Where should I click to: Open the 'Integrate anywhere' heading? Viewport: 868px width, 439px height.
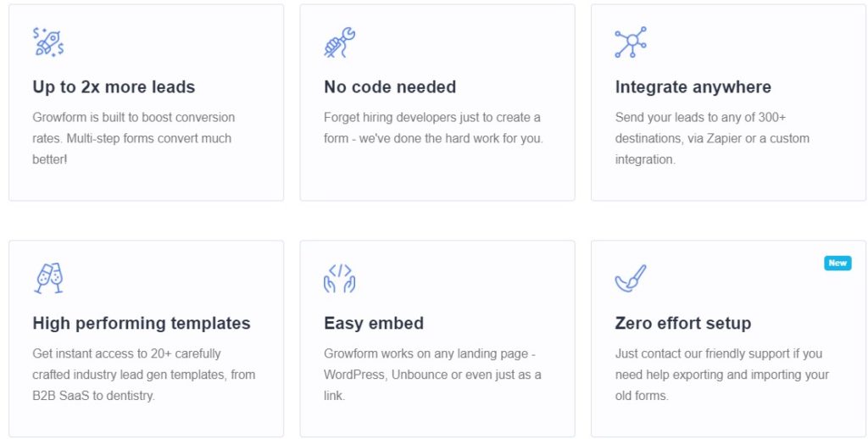(693, 87)
